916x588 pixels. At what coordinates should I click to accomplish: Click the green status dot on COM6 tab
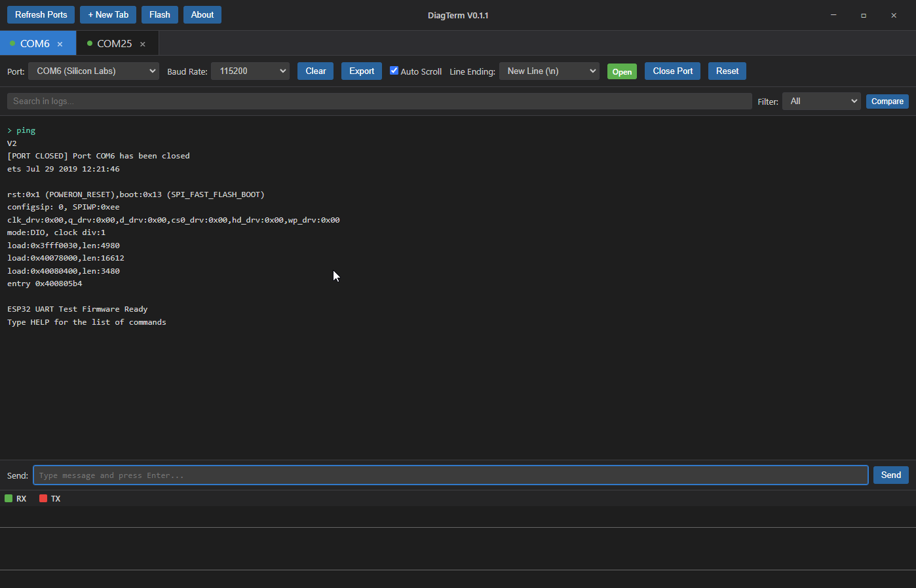(12, 43)
